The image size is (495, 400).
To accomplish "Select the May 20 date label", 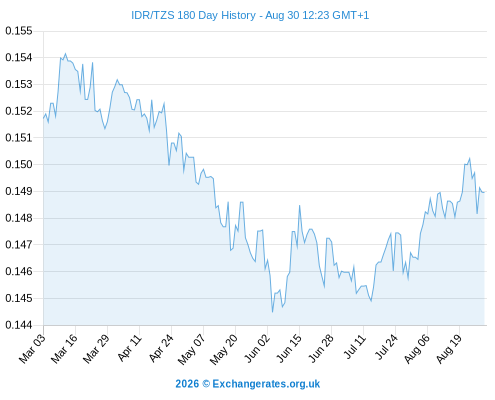I will (223, 349).
